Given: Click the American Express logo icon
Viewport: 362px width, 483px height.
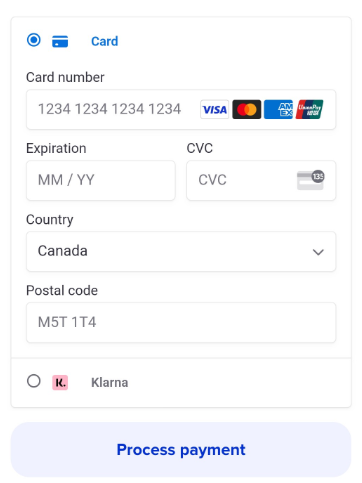Looking at the screenshot, I should (279, 109).
